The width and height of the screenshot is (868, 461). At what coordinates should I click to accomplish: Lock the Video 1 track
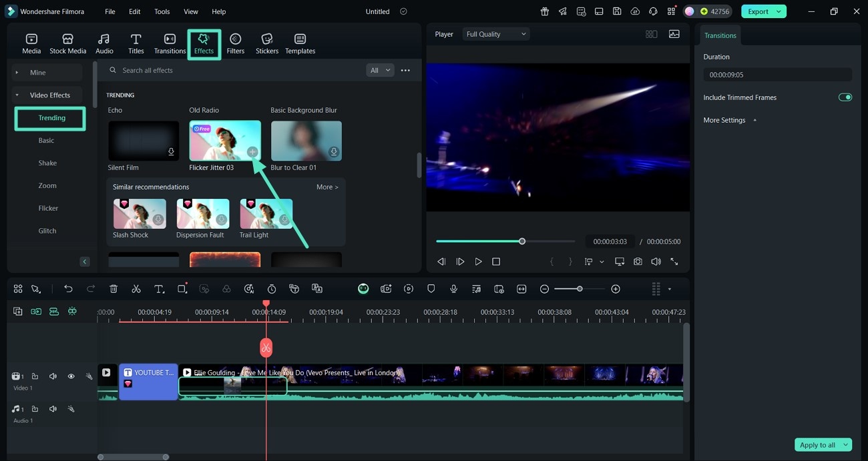[35, 376]
